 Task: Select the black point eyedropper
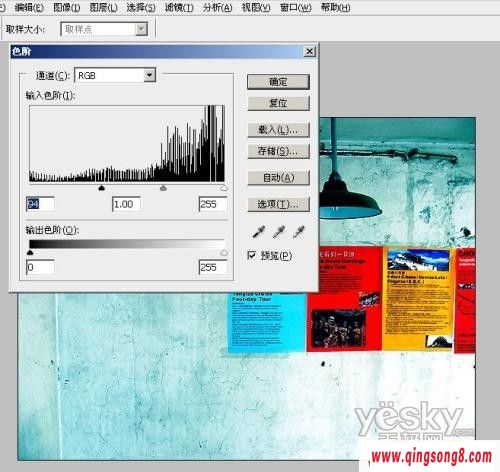click(258, 232)
